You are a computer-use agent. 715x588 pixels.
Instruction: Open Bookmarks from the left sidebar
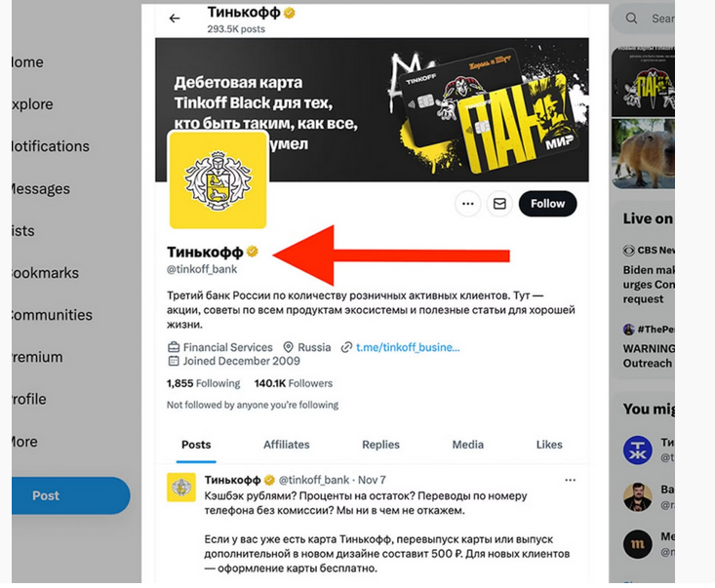44,273
